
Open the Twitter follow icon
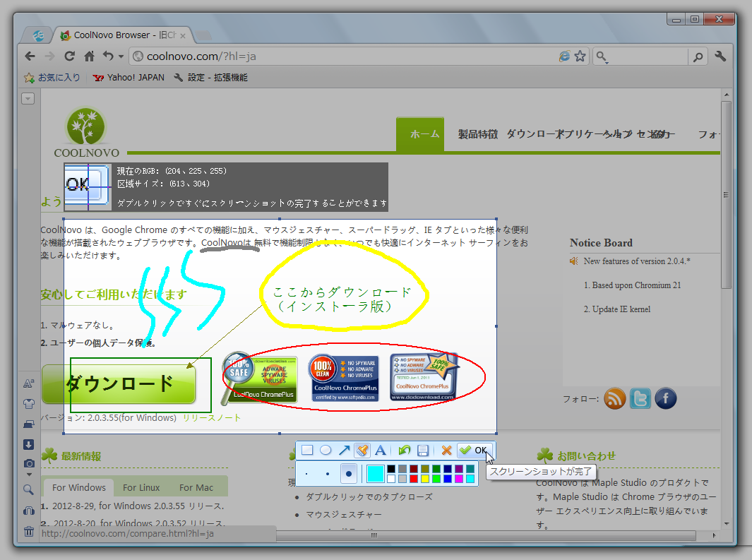(640, 398)
